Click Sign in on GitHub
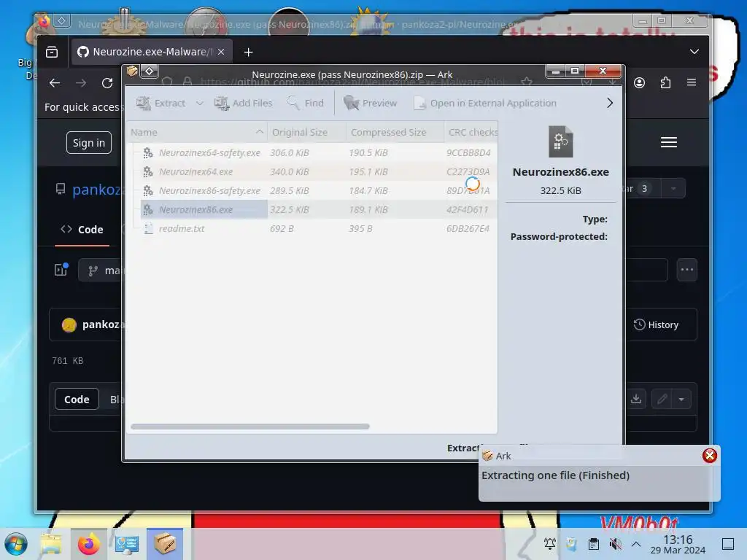 point(89,143)
